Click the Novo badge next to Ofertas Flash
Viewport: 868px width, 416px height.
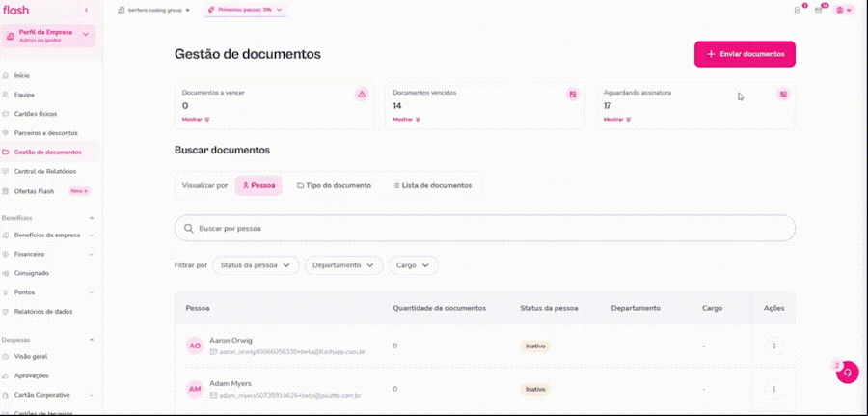79,191
